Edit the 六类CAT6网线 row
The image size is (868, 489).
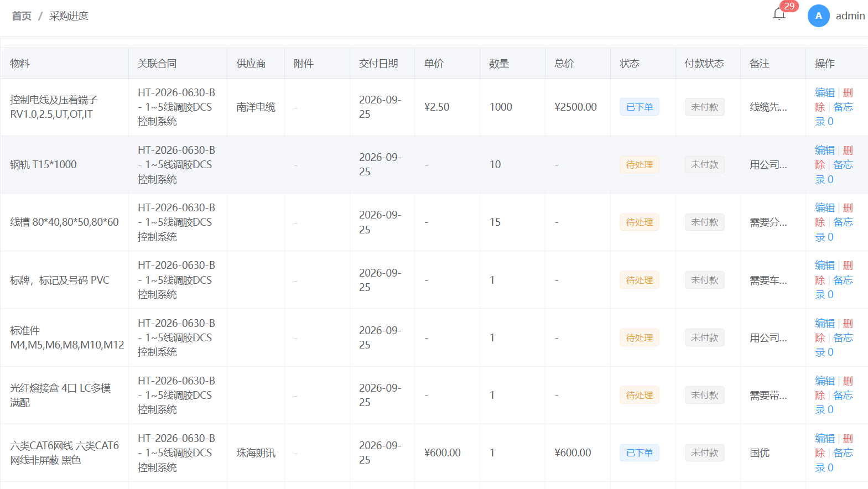[825, 438]
